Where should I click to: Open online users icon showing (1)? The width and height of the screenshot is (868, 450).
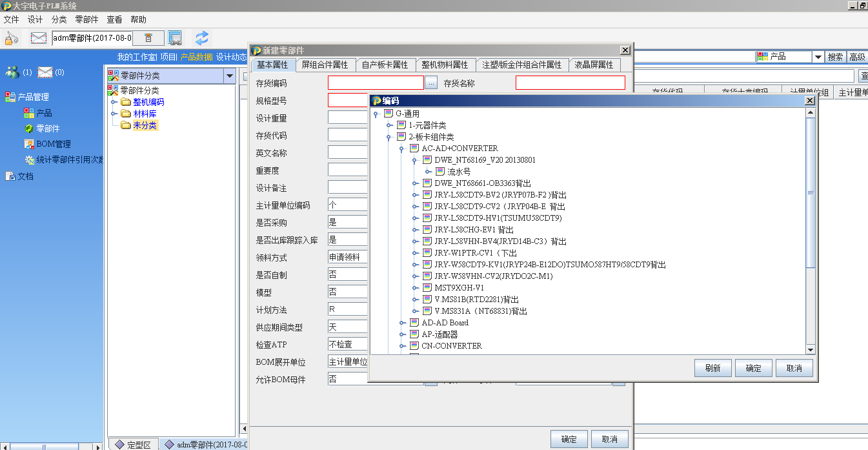point(12,72)
